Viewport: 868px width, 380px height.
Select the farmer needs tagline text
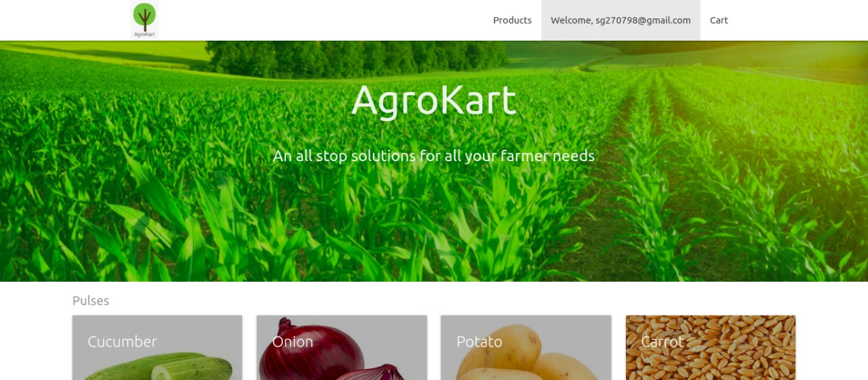pos(434,156)
